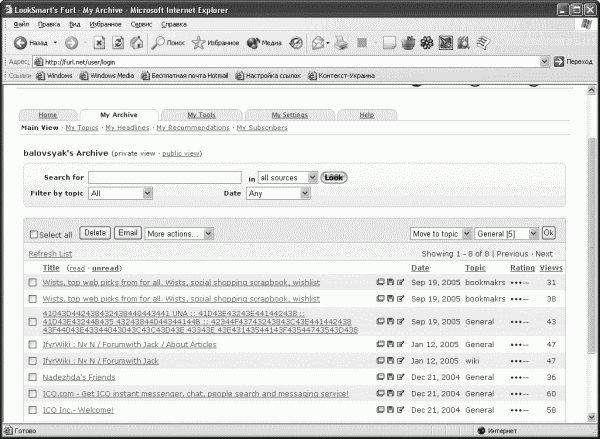Click the Refresh page toolbar icon
Viewport: 600px width, 439px height.
(118, 43)
